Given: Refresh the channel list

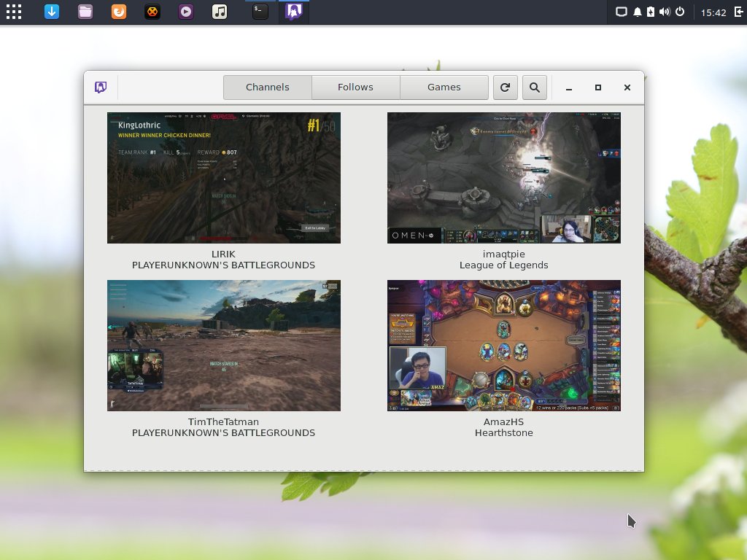Looking at the screenshot, I should click(x=505, y=87).
